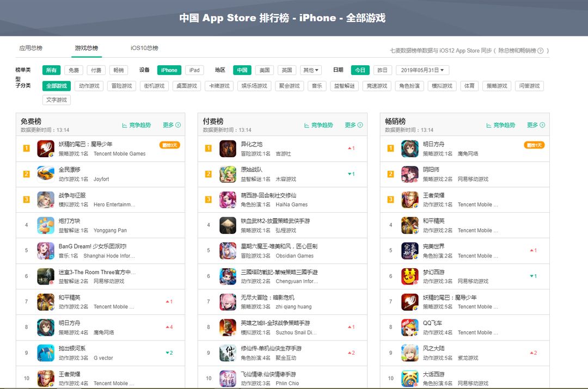Select 角色扮演 subcategory

pyautogui.click(x=409, y=86)
